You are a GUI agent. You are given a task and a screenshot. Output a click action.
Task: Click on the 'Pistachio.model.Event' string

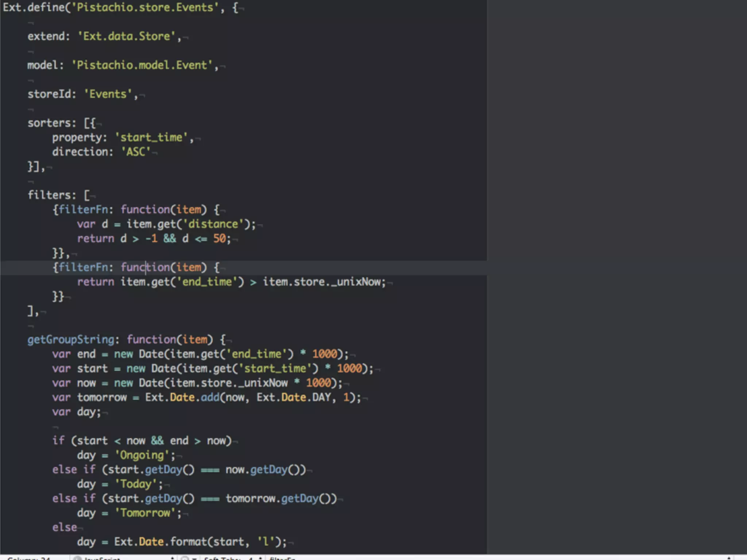pyautogui.click(x=142, y=65)
